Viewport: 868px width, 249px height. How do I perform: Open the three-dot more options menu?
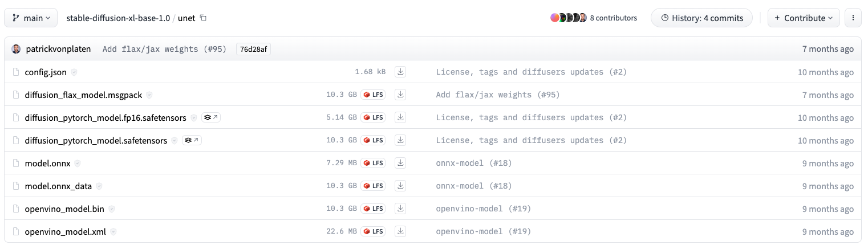point(853,18)
